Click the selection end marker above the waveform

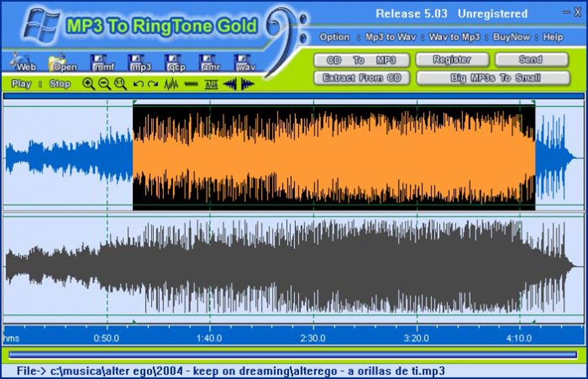533,102
